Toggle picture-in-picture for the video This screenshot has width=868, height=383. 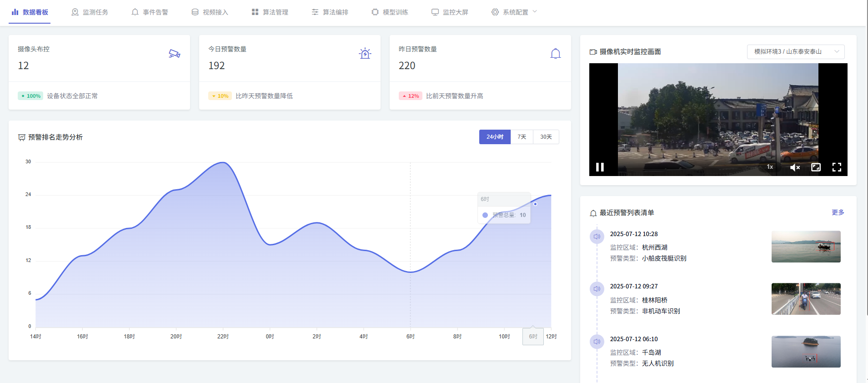(x=816, y=167)
